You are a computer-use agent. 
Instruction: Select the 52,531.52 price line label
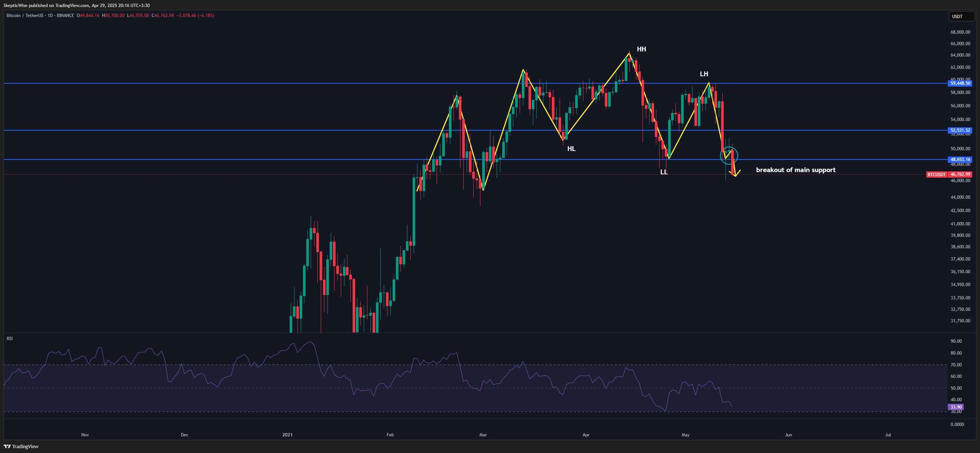pos(960,130)
